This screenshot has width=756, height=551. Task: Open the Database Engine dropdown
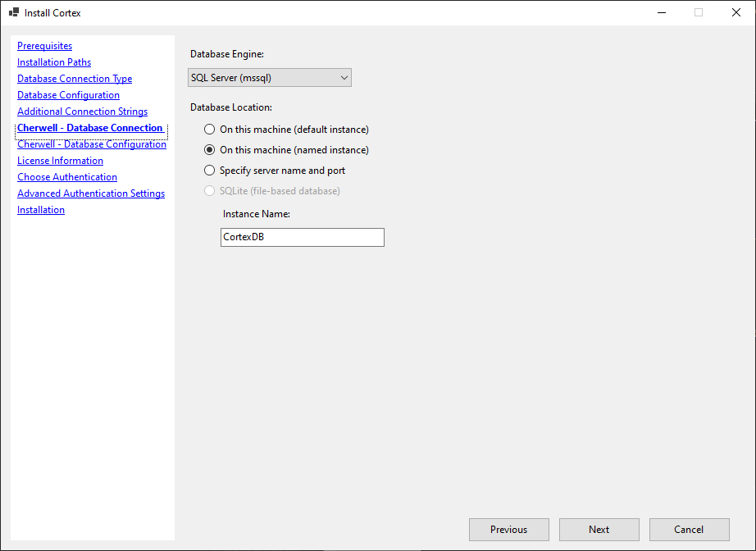[269, 77]
